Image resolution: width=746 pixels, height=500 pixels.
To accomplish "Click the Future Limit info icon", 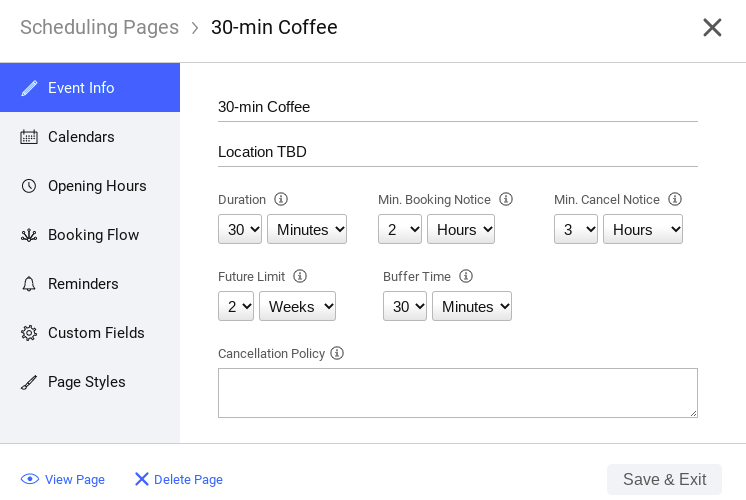I will point(300,276).
